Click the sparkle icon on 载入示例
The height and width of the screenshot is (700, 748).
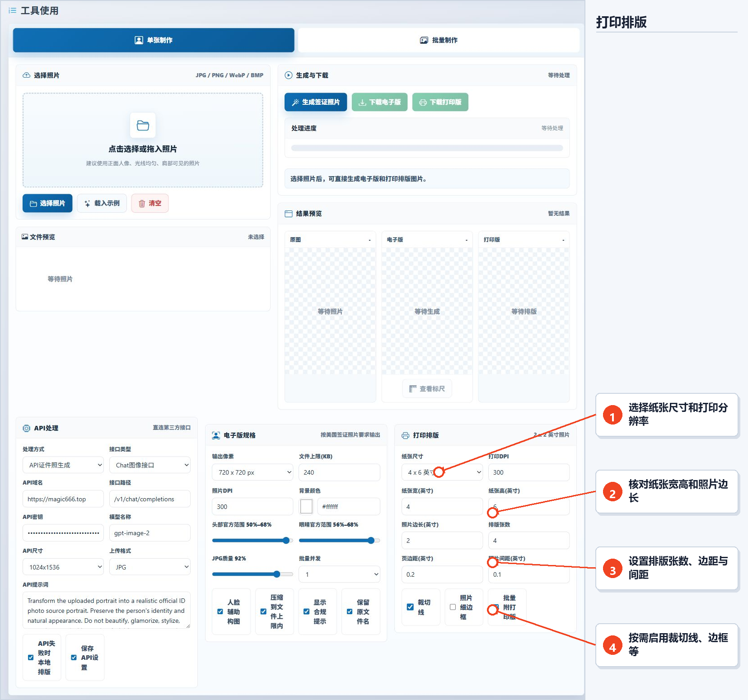tap(87, 204)
